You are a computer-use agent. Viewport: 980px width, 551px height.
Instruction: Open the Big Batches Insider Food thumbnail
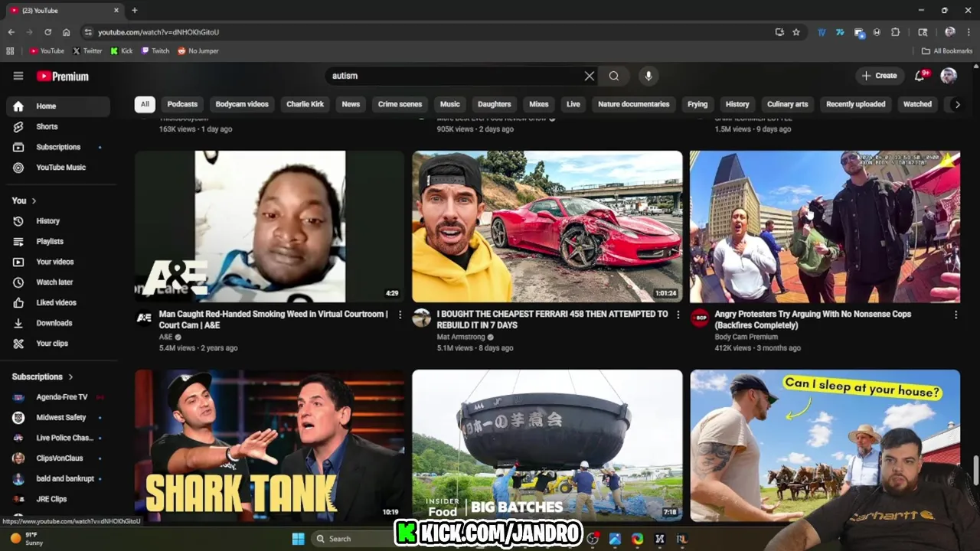(547, 445)
